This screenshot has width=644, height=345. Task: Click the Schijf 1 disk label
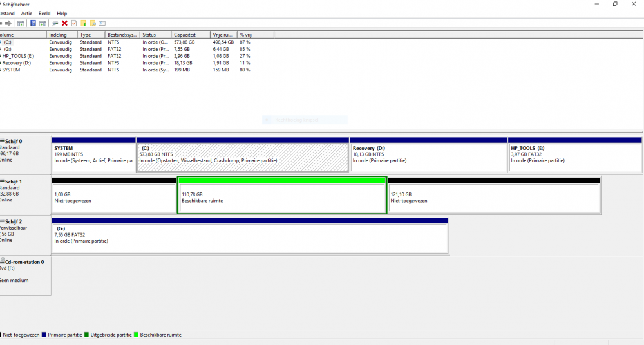[13, 182]
